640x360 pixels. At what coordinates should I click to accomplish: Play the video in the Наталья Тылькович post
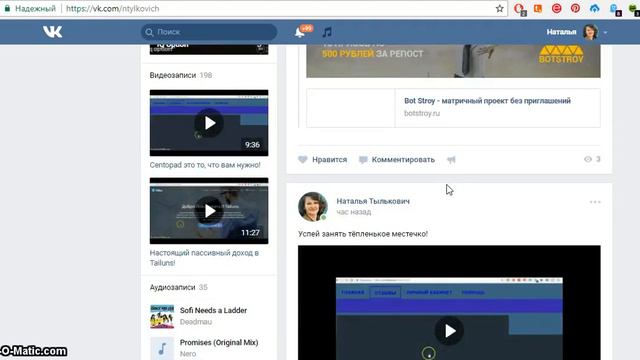click(449, 331)
